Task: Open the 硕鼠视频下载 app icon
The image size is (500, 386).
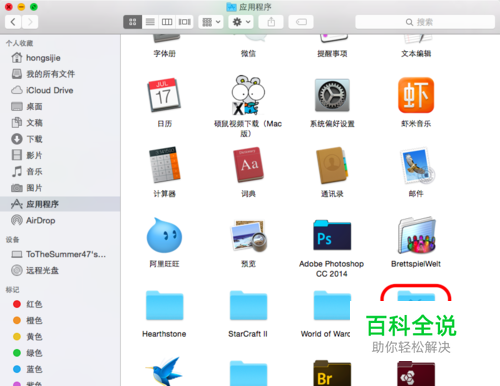Action: tap(248, 95)
